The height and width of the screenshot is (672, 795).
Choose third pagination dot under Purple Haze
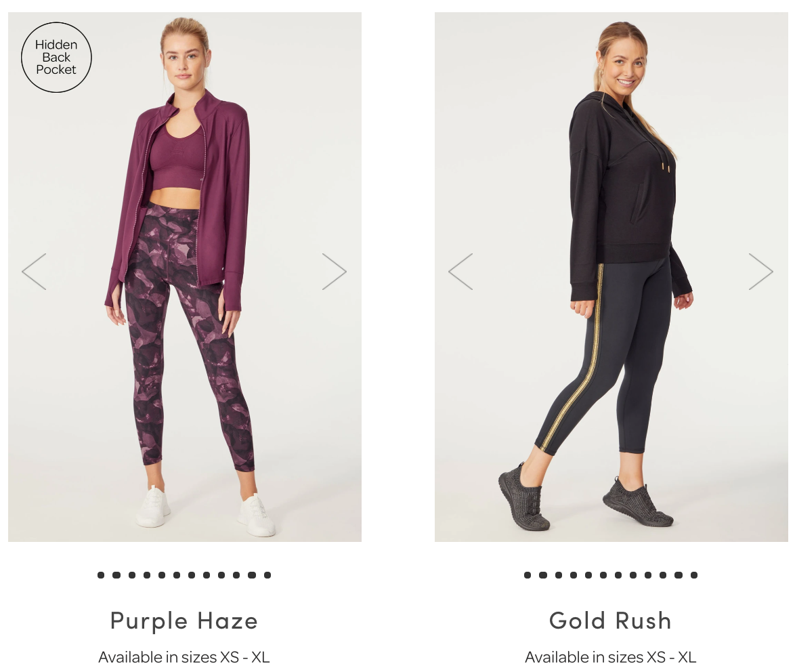click(x=131, y=575)
